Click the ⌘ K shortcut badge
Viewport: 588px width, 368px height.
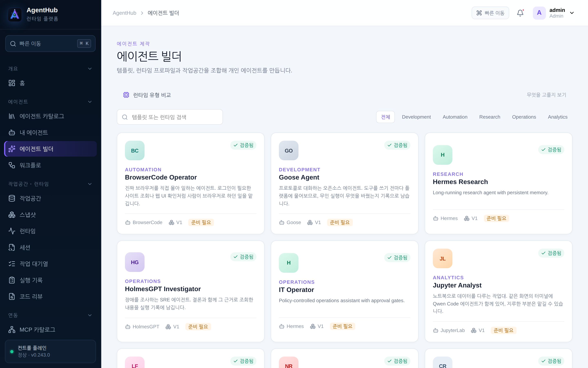click(x=84, y=43)
